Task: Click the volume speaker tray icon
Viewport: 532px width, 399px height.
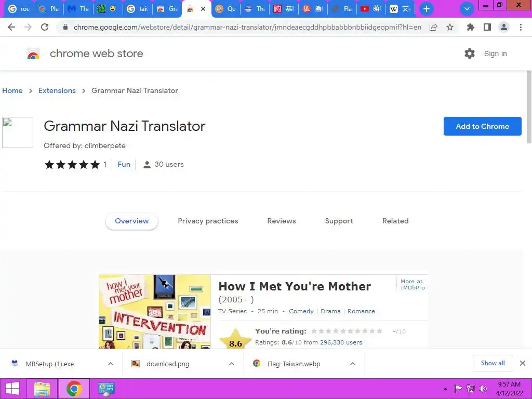Action: tap(483, 389)
